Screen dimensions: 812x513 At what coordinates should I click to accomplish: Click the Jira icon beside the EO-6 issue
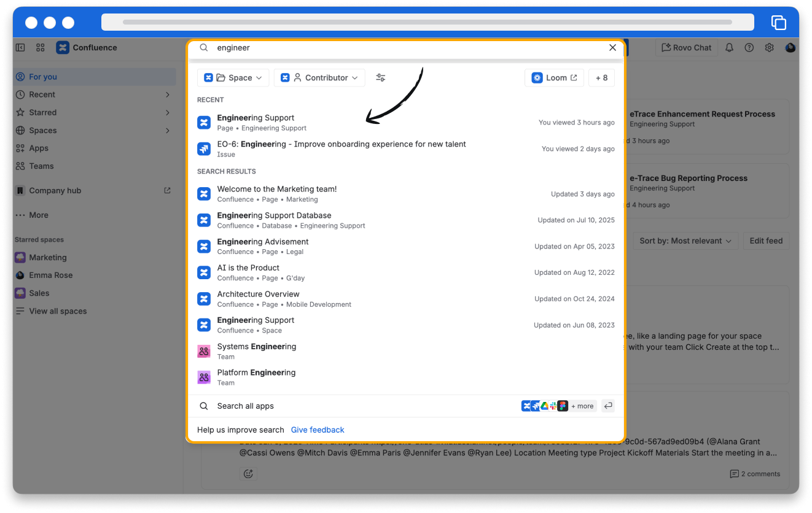[204, 148]
